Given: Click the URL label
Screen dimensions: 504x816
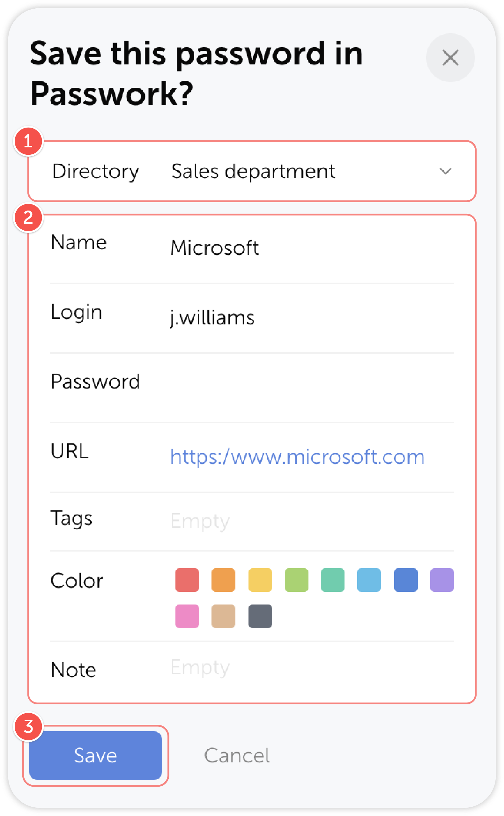Looking at the screenshot, I should point(70,451).
